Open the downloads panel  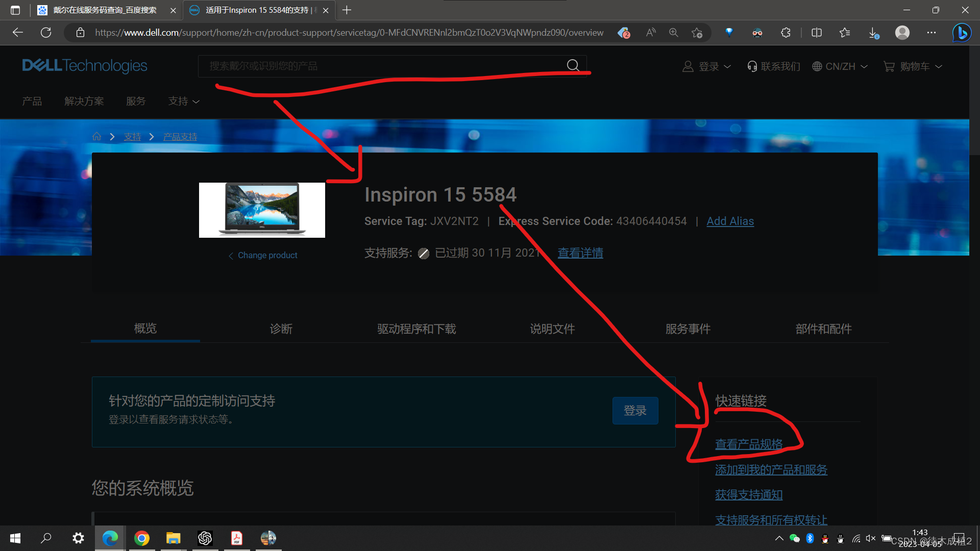(873, 33)
